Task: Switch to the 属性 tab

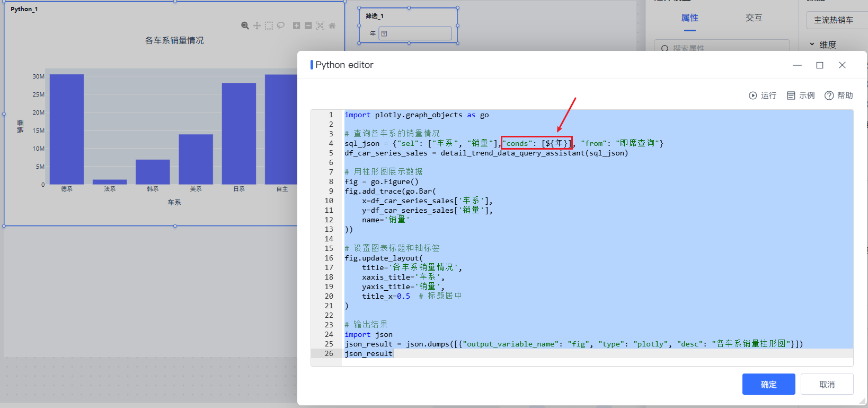Action: coord(689,18)
